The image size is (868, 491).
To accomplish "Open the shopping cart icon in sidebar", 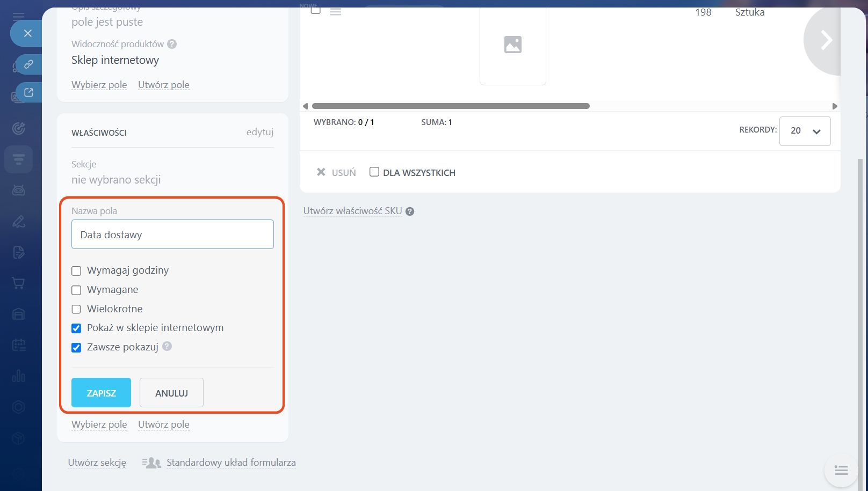I will tap(19, 283).
